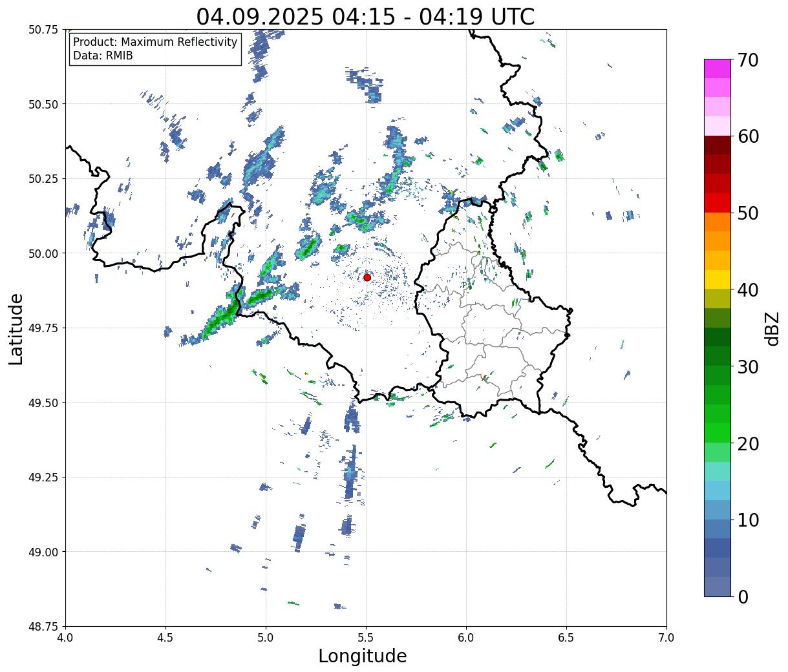This screenshot has width=788, height=672.
Task: Click colorbar tick label 0
Action: click(x=743, y=597)
